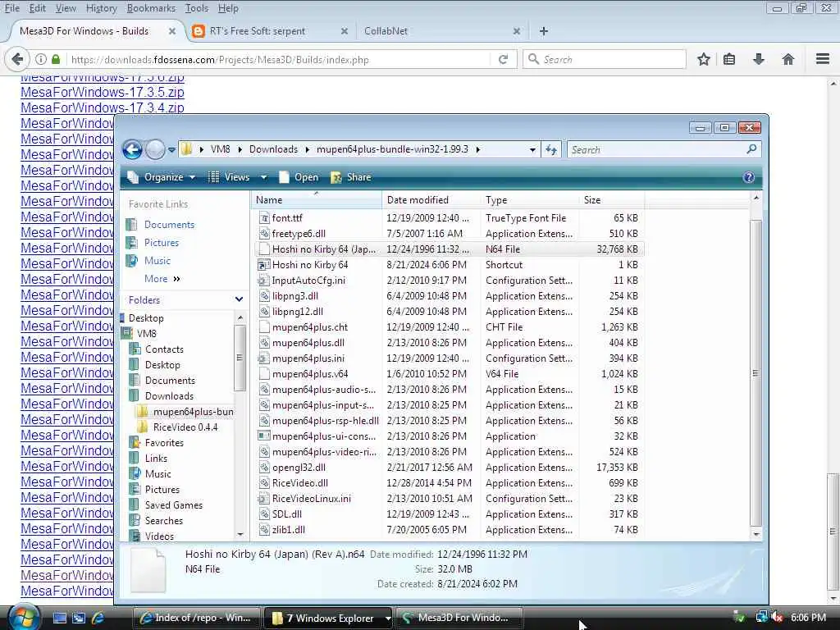Select the zlib1.dll file

click(x=288, y=530)
